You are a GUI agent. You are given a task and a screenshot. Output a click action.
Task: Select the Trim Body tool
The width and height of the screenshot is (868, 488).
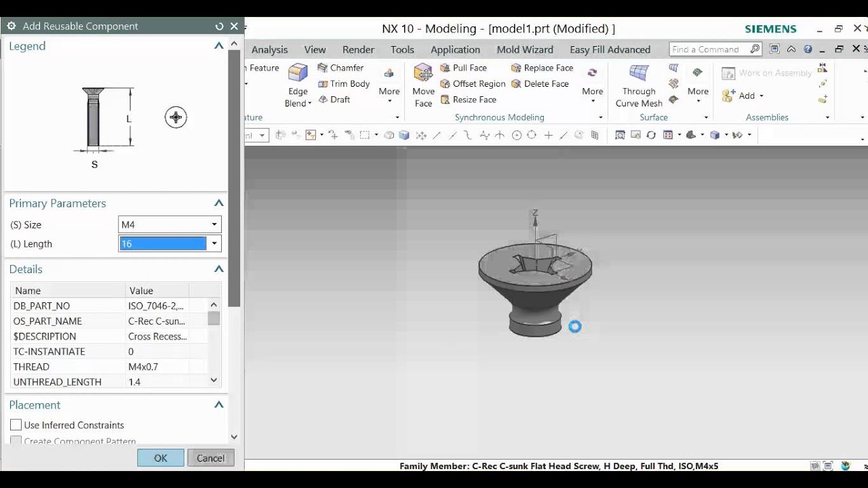pyautogui.click(x=343, y=83)
